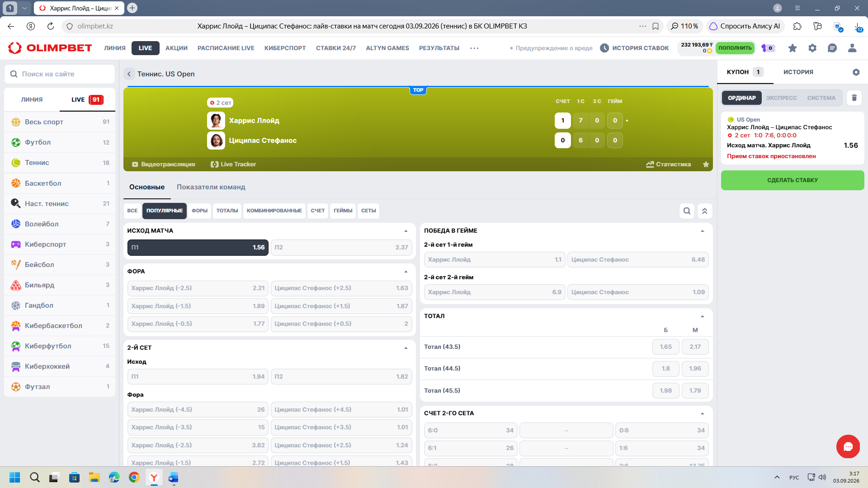Collapse the ТОТАЛ section
Screen dimensions: 868x488
tap(703, 316)
